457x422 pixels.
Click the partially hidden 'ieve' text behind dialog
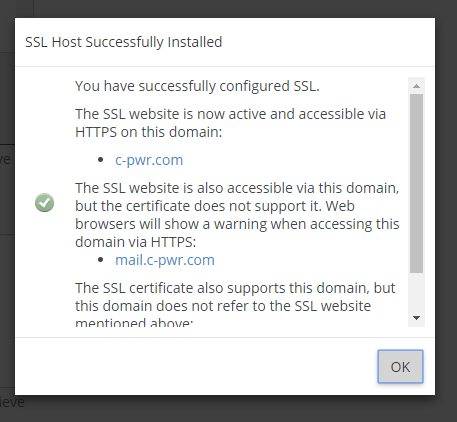point(12,402)
